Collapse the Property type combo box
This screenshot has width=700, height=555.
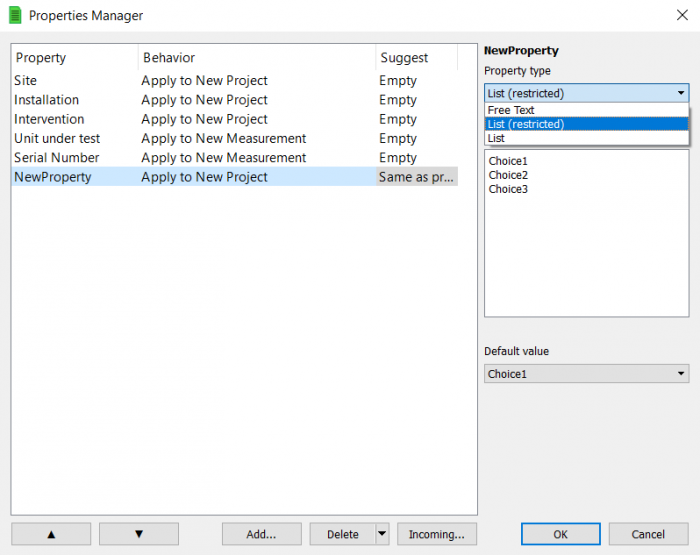point(586,93)
